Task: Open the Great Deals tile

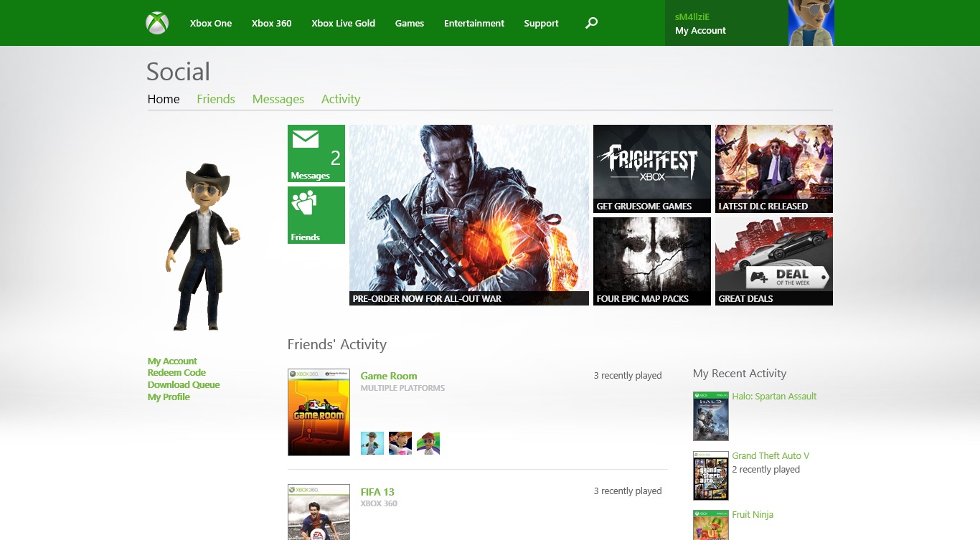Action: [774, 262]
